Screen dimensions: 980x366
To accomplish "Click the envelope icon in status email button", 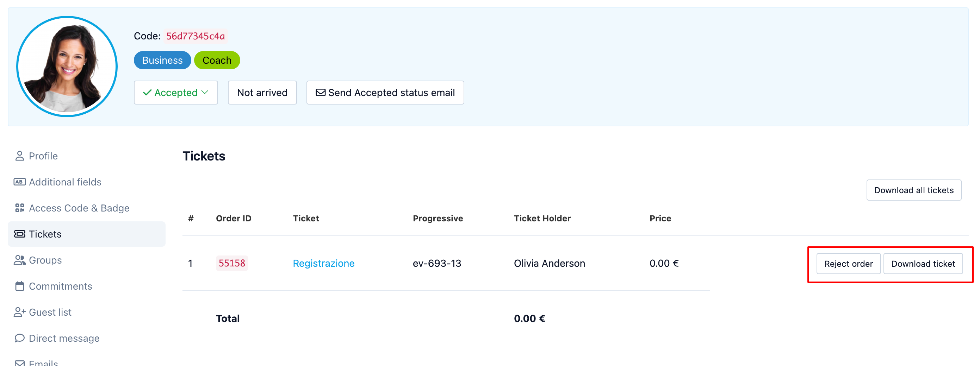I will 320,92.
